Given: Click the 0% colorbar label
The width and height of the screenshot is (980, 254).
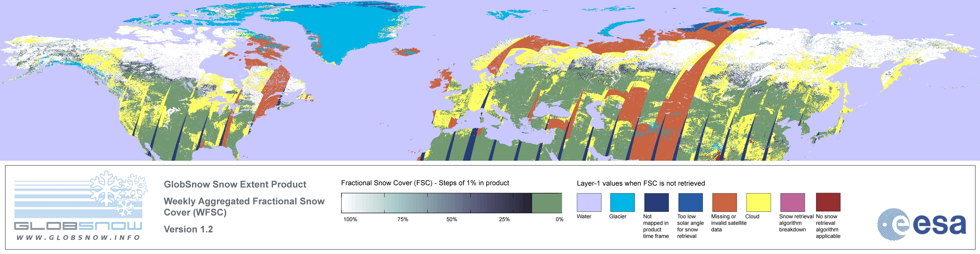Looking at the screenshot, I should click(559, 219).
